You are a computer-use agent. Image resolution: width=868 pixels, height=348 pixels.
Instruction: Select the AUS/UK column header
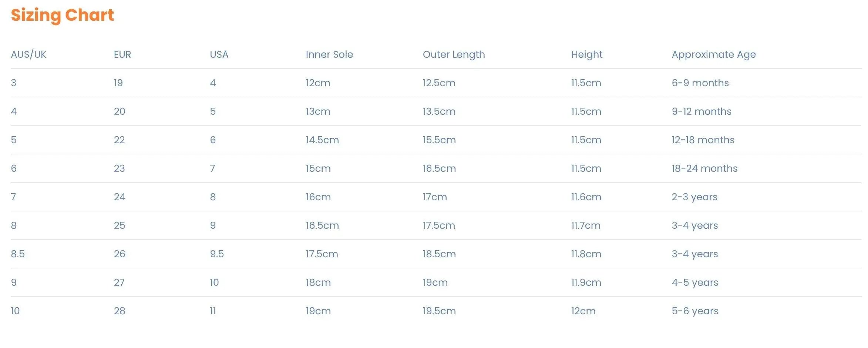[x=28, y=54]
